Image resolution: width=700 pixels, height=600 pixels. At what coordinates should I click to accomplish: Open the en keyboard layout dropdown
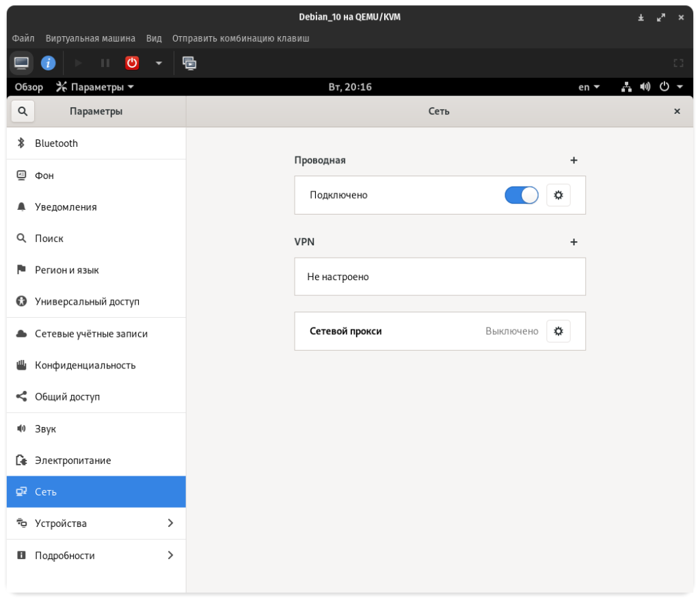coord(589,87)
